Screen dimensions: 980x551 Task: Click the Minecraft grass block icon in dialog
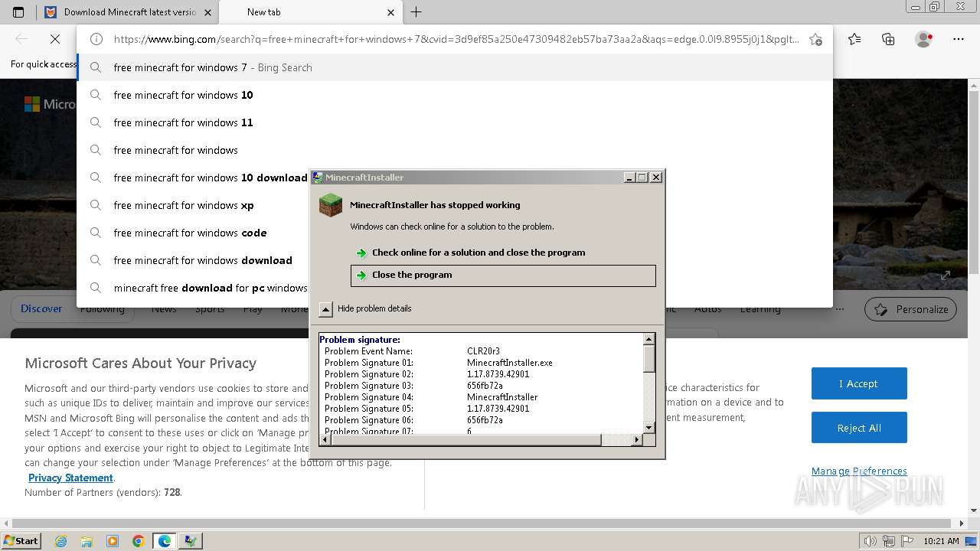point(331,205)
